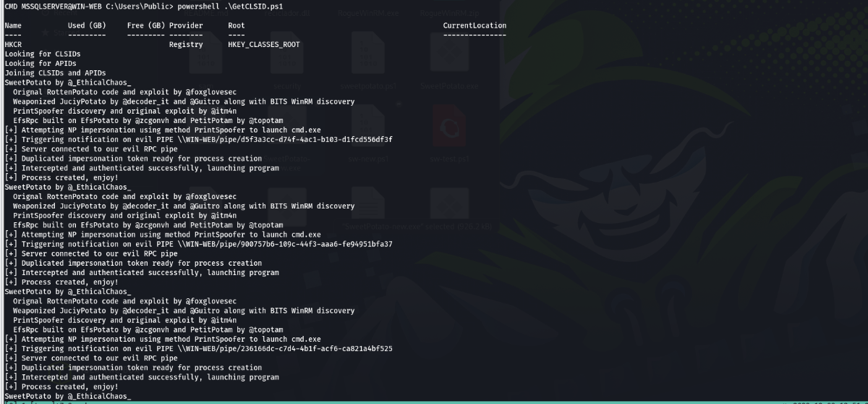Select the Used (GB) column header
This screenshot has height=404, width=868.
tap(87, 25)
